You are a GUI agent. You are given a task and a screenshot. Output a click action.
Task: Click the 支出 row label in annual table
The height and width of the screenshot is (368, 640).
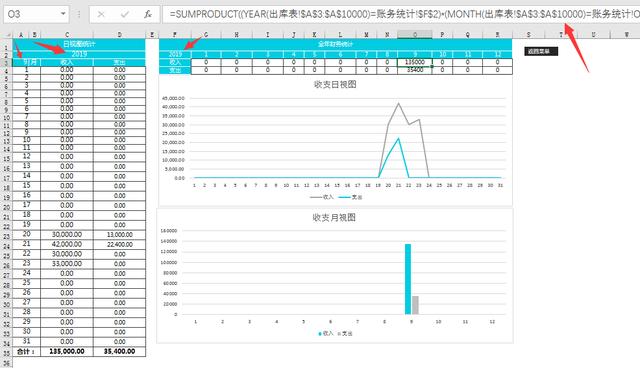pos(175,70)
